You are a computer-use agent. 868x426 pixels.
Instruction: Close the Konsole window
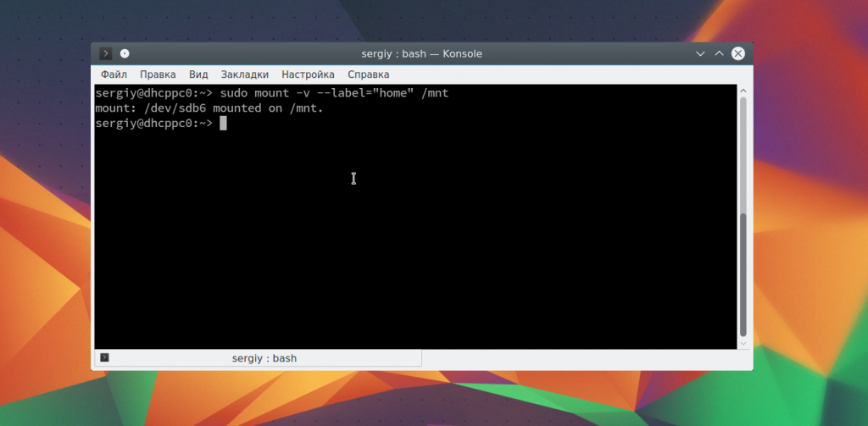pos(738,53)
